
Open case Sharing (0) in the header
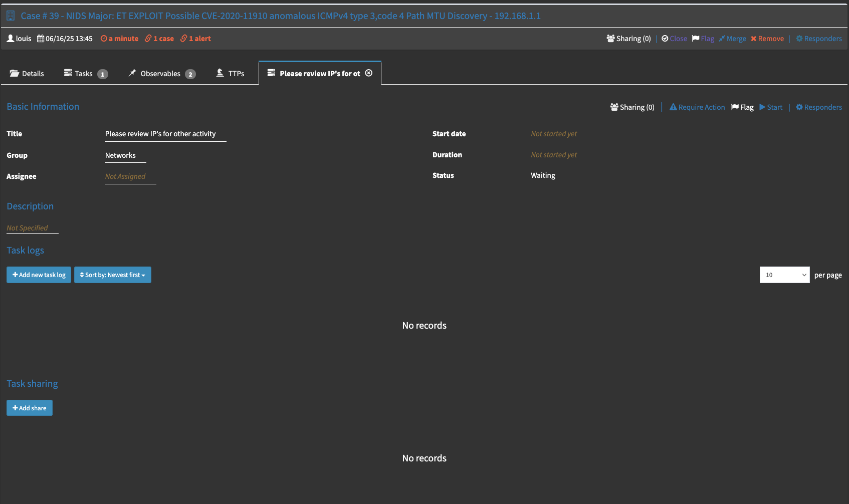[628, 39]
